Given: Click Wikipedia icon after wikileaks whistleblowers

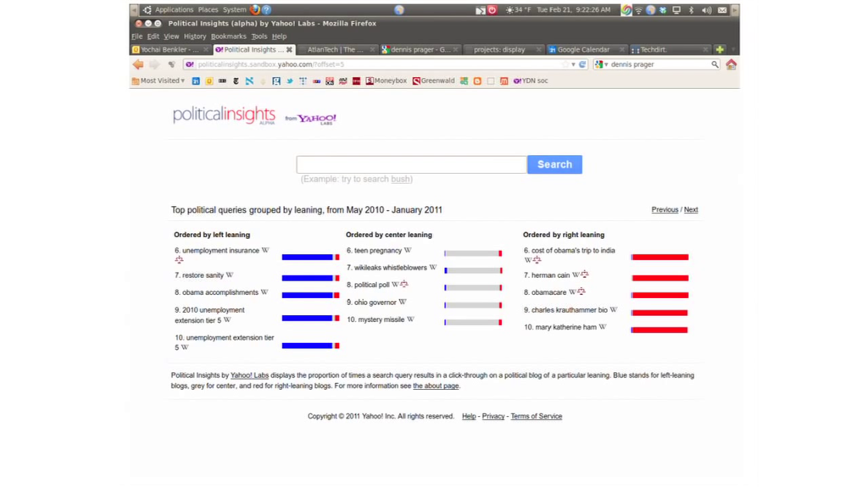Looking at the screenshot, I should tap(433, 267).
